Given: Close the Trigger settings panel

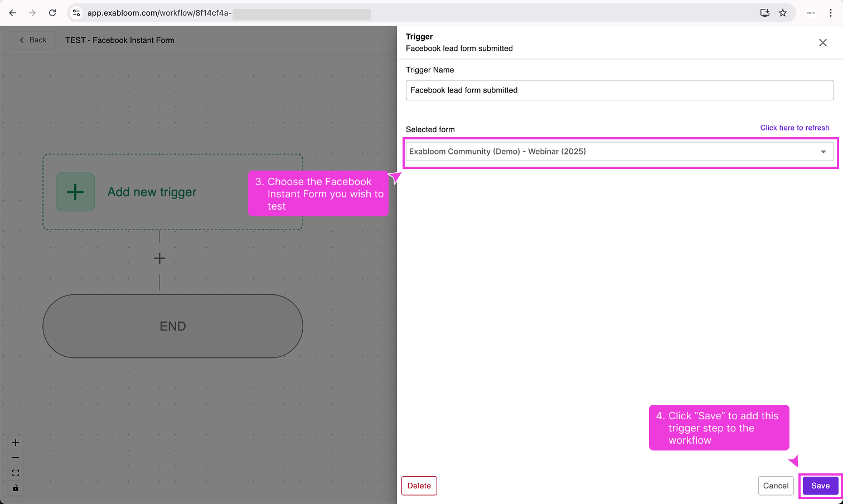Looking at the screenshot, I should click(x=822, y=42).
